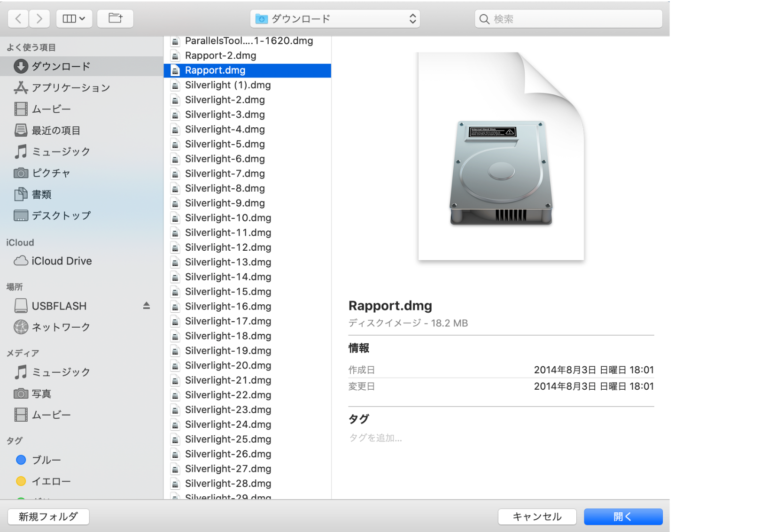Click the new folder toolbar icon

click(115, 19)
